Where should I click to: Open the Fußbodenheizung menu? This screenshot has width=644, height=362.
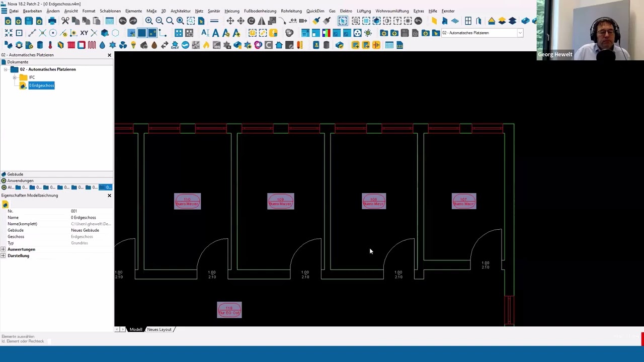point(260,11)
